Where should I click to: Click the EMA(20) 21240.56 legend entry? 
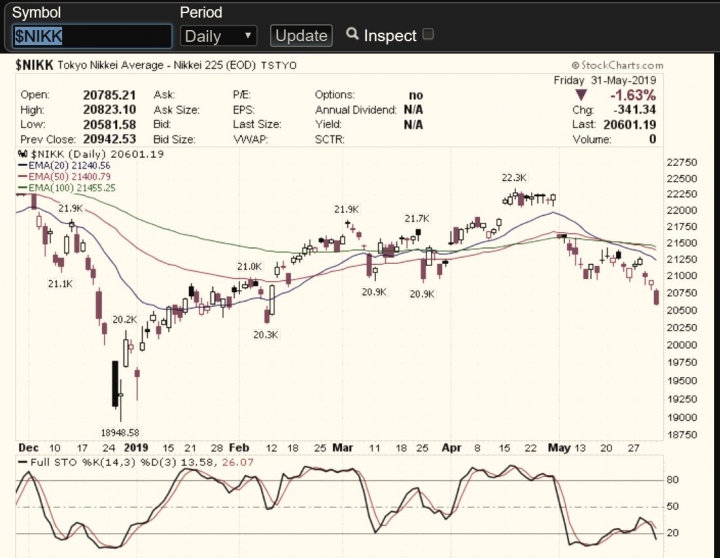click(x=64, y=165)
